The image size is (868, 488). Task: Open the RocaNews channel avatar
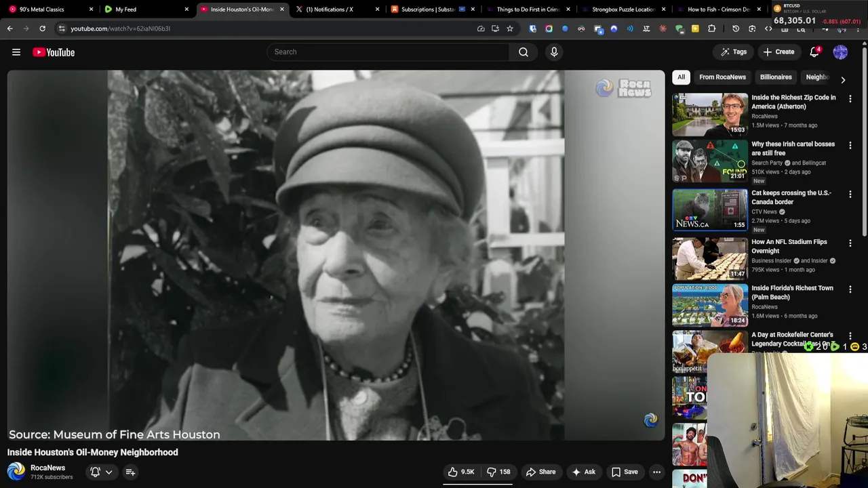16,472
